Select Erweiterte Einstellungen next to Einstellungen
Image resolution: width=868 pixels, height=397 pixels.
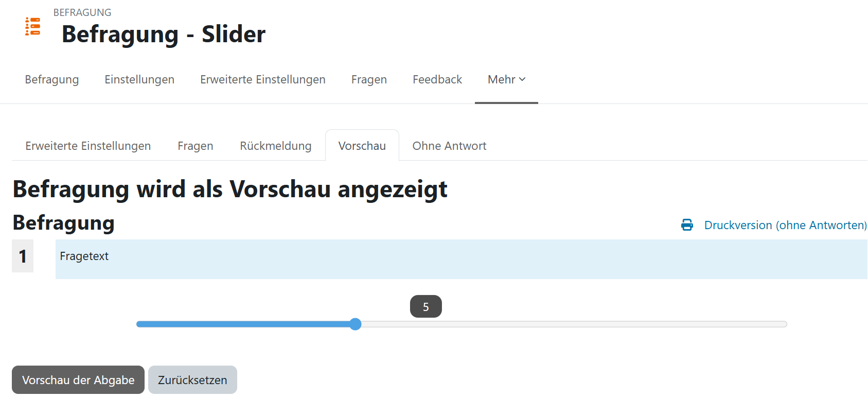262,80
